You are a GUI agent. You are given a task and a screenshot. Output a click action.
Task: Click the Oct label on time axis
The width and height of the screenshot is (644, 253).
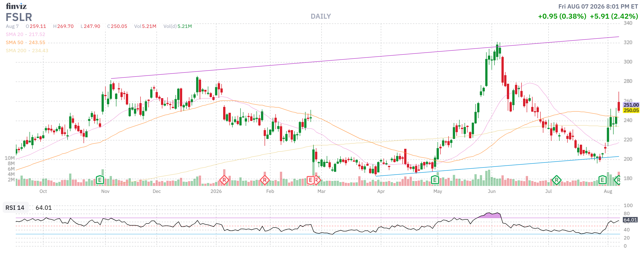coord(43,191)
